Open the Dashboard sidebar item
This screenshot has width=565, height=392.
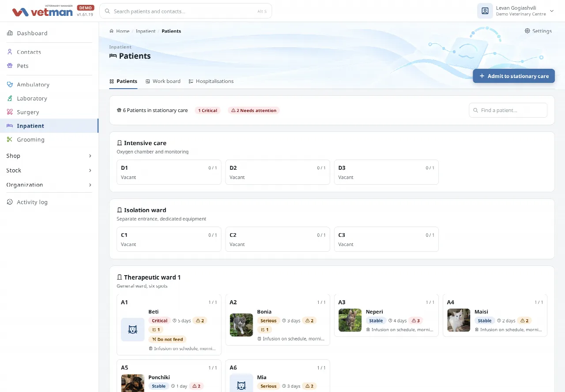tap(49, 33)
